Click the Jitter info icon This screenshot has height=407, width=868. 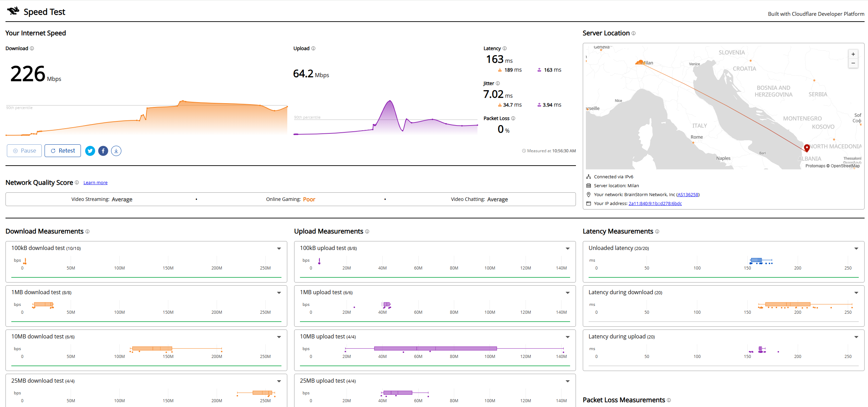coord(498,83)
